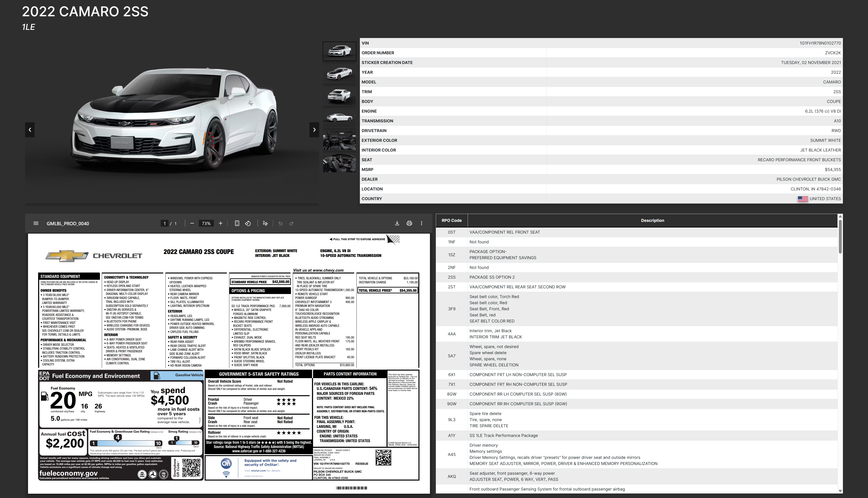Click the order number ZVCK2K
The image size is (868, 498).
point(833,53)
